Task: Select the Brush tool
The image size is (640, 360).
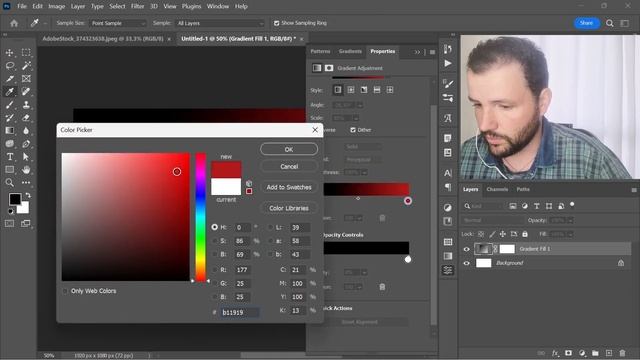Action: point(9,105)
